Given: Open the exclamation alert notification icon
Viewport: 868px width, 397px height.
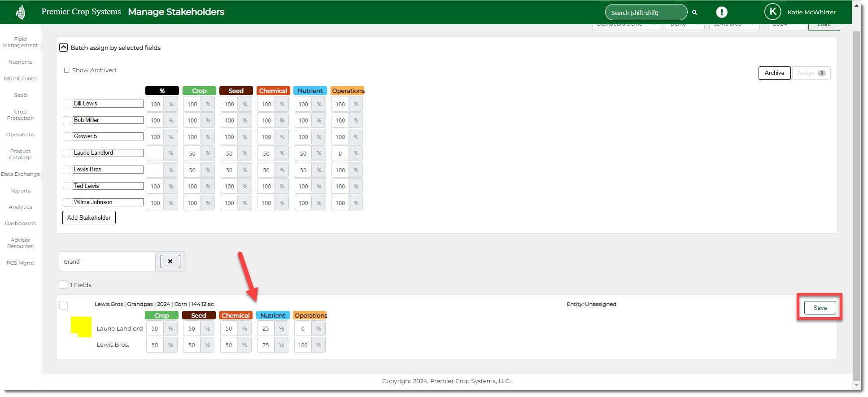Looking at the screenshot, I should tap(721, 12).
